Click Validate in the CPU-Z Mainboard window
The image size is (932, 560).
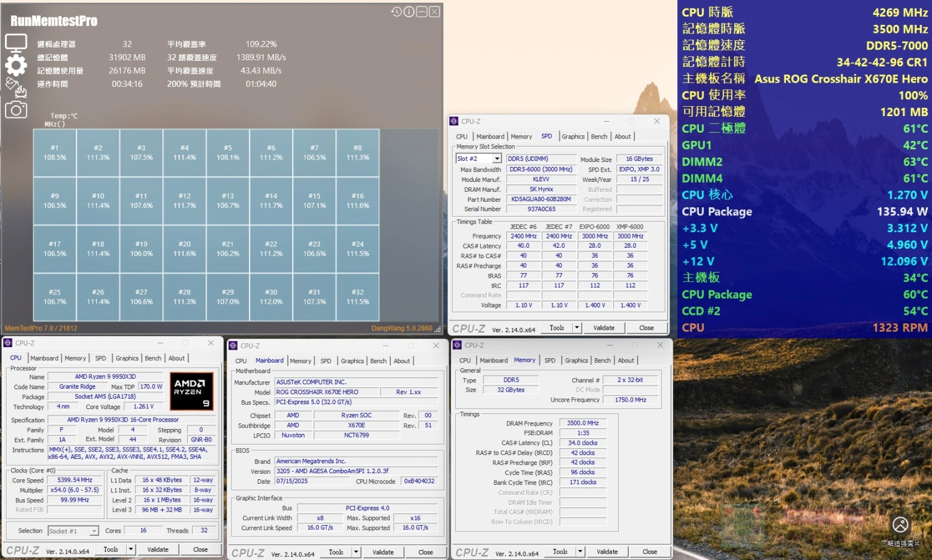point(383,552)
